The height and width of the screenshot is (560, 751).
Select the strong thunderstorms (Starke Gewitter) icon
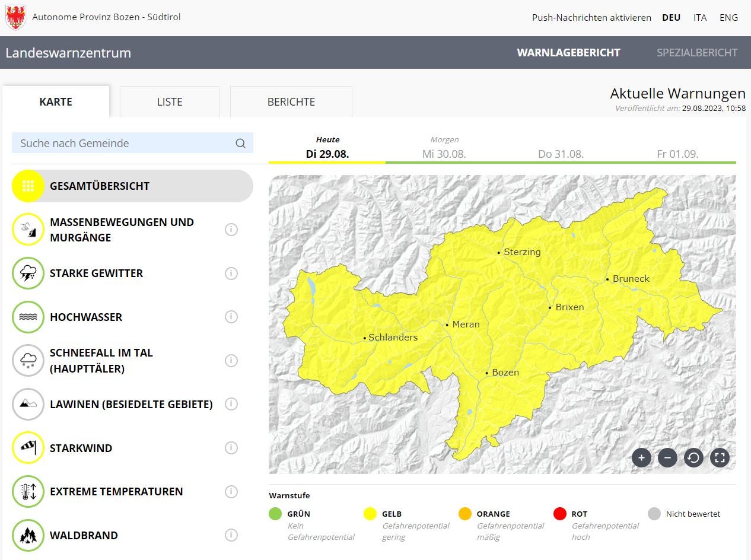[x=28, y=273]
